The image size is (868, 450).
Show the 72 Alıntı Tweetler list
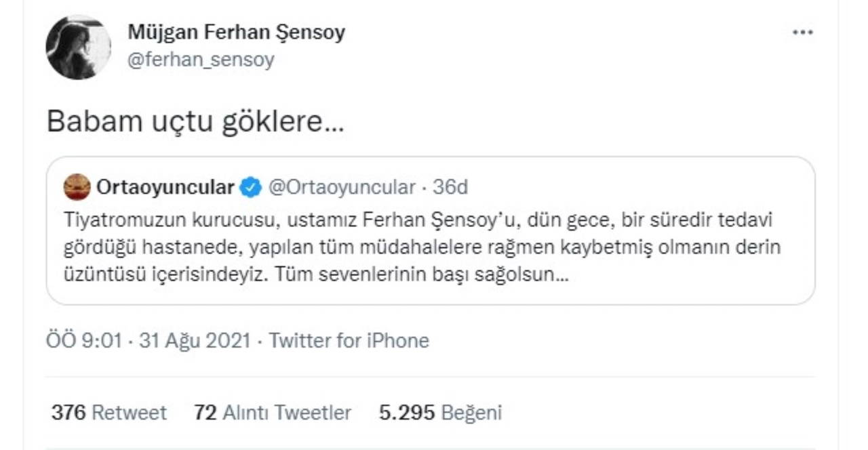(273, 413)
